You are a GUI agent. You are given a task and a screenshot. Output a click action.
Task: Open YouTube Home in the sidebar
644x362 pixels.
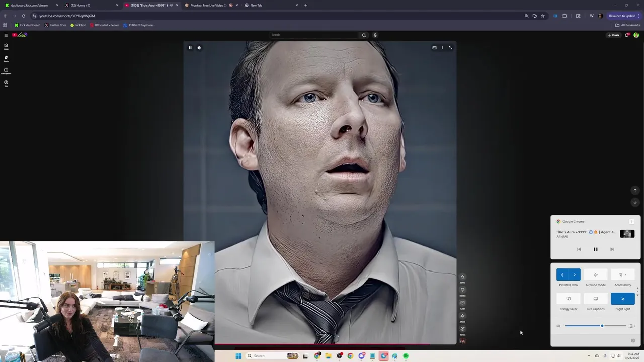(6, 46)
